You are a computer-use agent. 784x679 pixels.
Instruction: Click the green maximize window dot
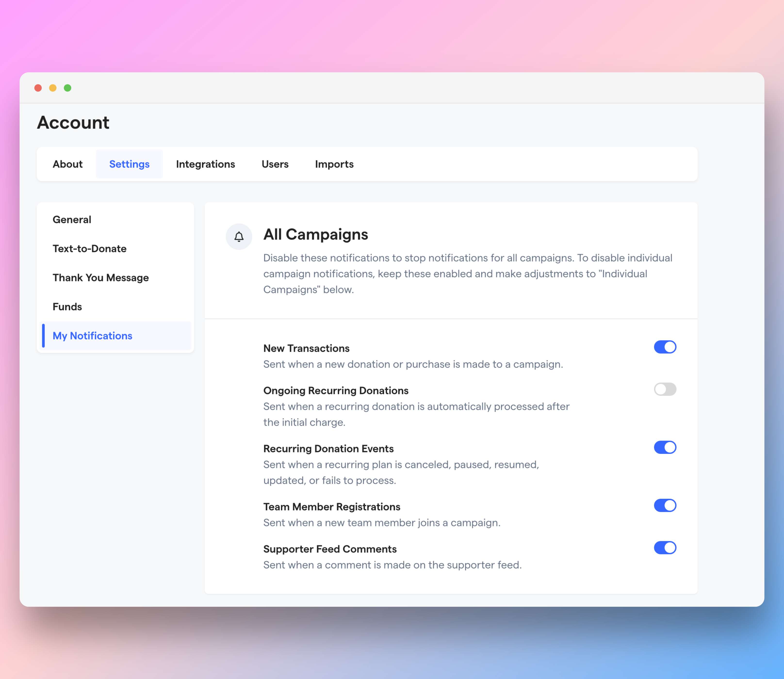[x=67, y=88]
